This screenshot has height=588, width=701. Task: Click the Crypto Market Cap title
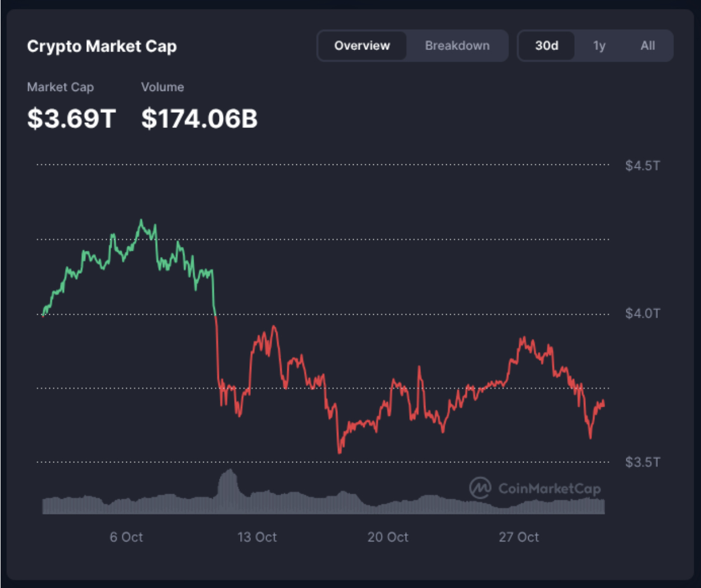point(102,47)
